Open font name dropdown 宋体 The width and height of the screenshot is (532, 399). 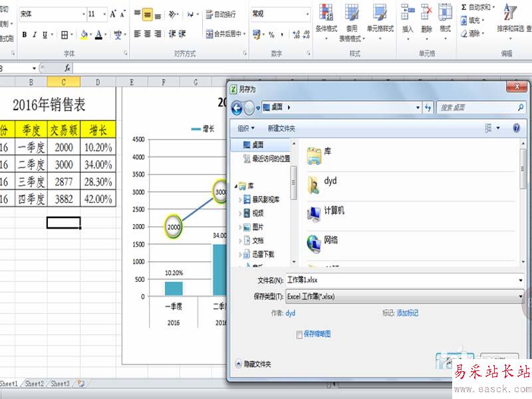pos(84,14)
